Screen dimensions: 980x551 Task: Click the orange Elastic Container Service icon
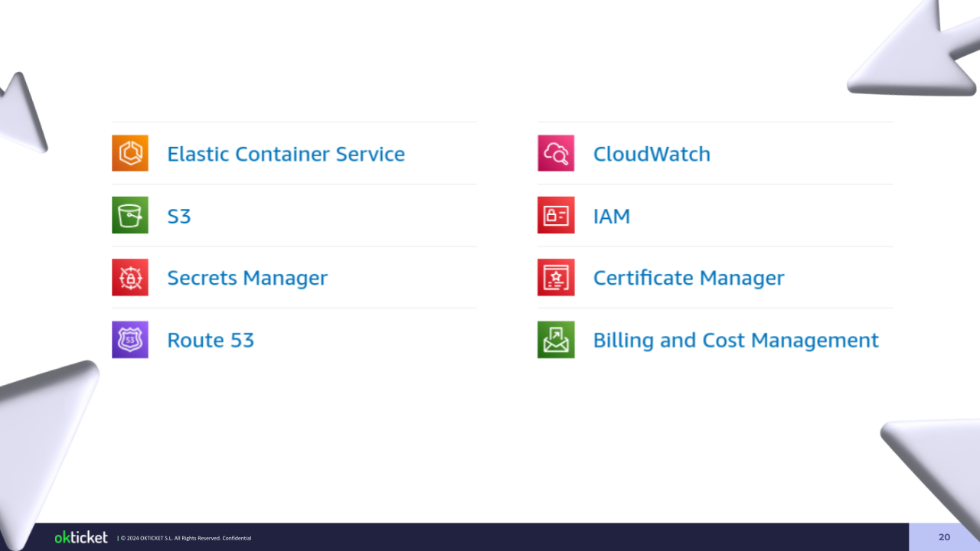130,153
